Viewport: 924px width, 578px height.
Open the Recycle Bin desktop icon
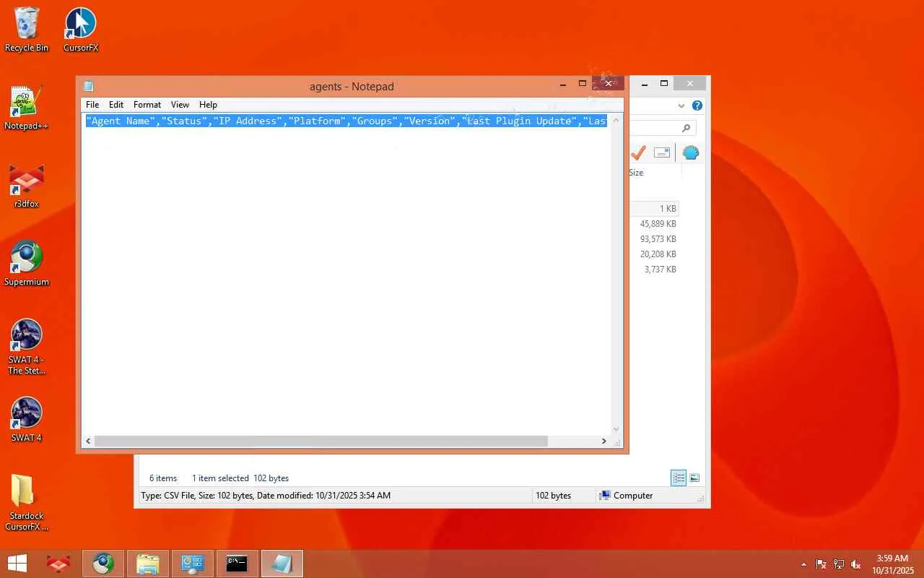coord(27,30)
